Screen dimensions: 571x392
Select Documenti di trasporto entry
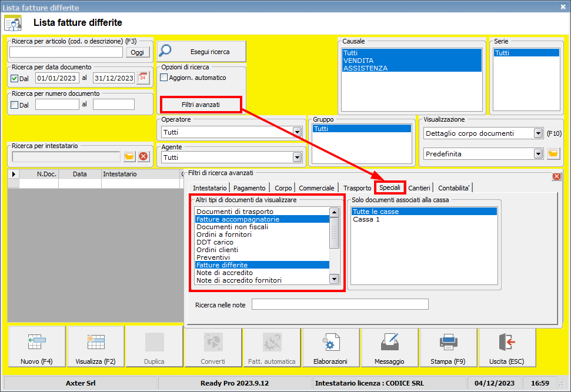click(x=262, y=212)
